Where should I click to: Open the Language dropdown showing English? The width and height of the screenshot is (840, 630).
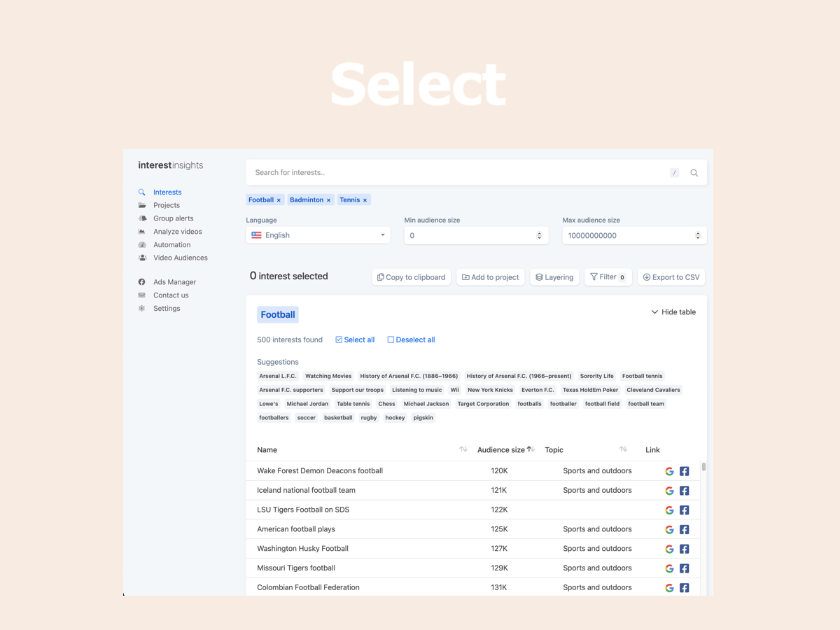pyautogui.click(x=318, y=235)
